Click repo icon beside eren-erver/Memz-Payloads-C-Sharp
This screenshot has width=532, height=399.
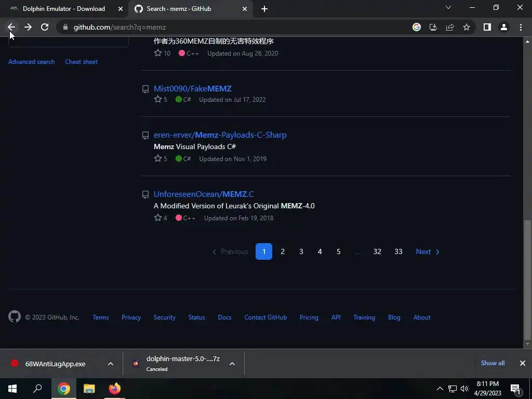(145, 136)
